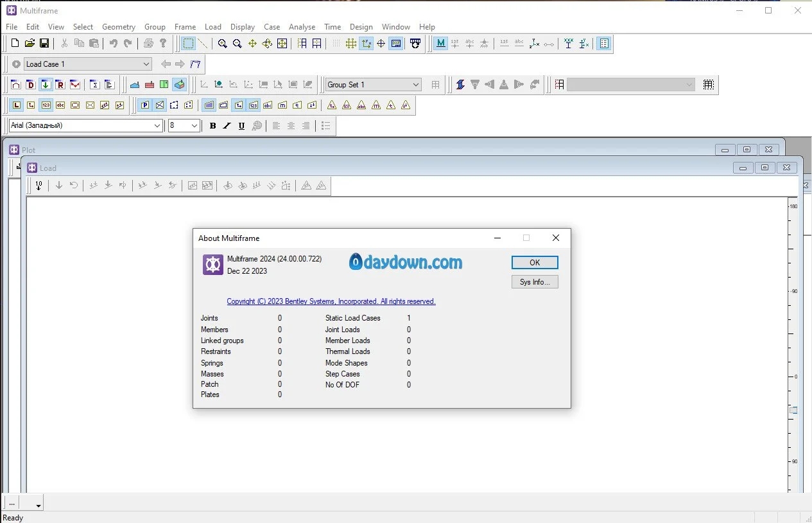
Task: Click the Bentley Systems copyright link
Action: 331,301
